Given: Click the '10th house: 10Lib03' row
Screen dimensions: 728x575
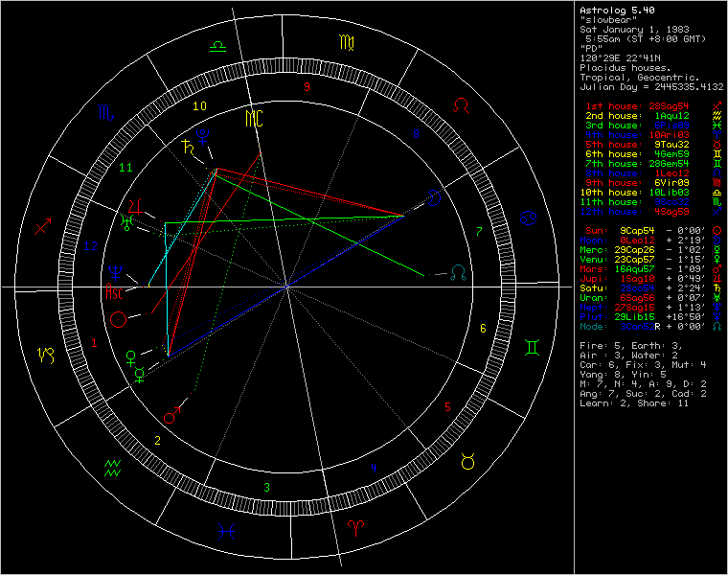Looking at the screenshot, I should coord(651,193).
